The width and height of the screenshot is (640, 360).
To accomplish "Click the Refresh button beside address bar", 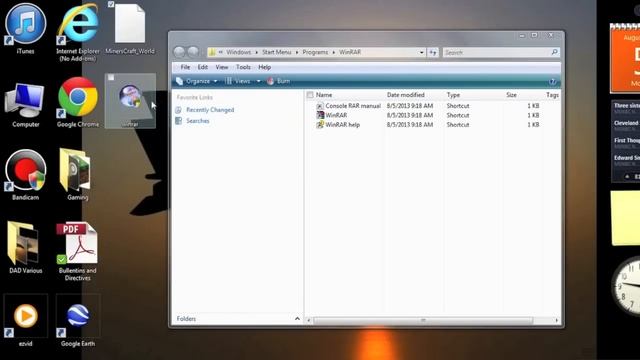I will click(x=433, y=52).
